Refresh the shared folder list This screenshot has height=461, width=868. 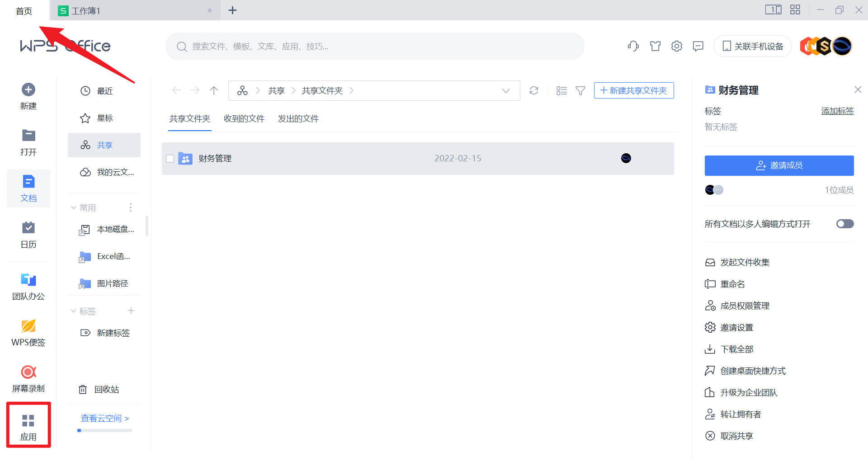[533, 90]
